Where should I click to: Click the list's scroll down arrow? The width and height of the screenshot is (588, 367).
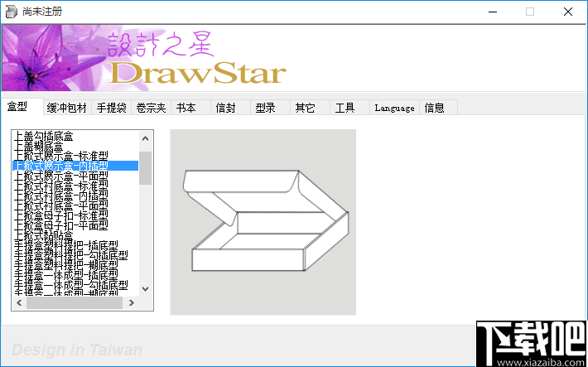[146, 289]
